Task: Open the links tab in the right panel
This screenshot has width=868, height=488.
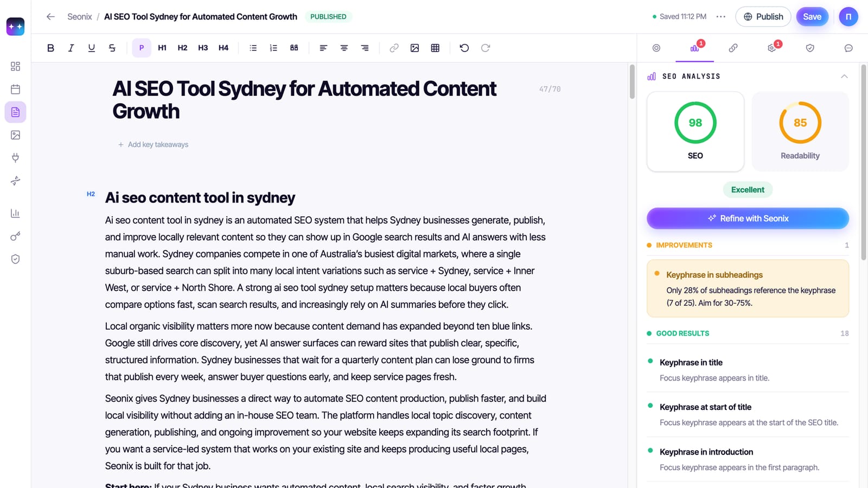Action: [x=733, y=48]
